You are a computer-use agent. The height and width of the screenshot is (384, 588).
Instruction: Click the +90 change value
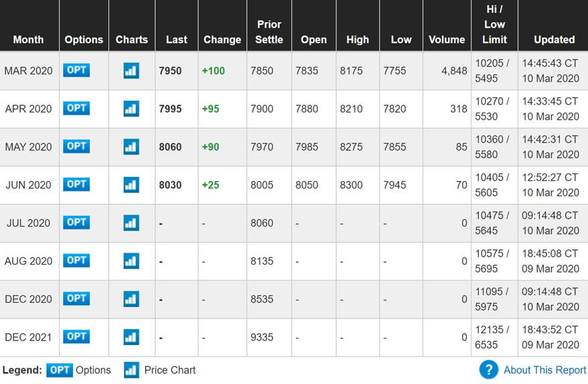(x=210, y=147)
